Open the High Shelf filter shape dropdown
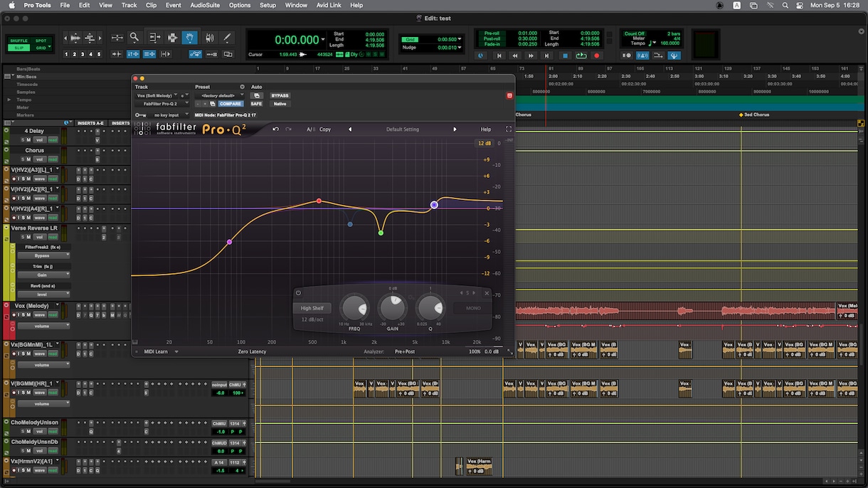 [x=312, y=308]
